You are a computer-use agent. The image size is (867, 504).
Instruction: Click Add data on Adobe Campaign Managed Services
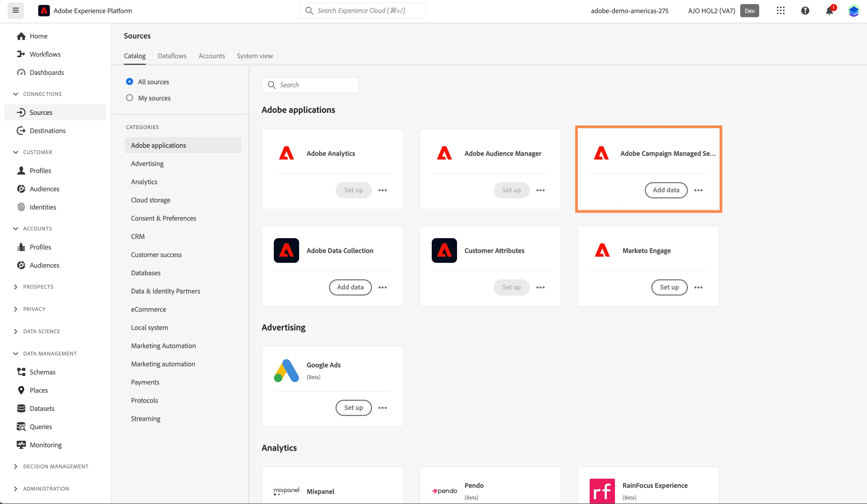(666, 190)
